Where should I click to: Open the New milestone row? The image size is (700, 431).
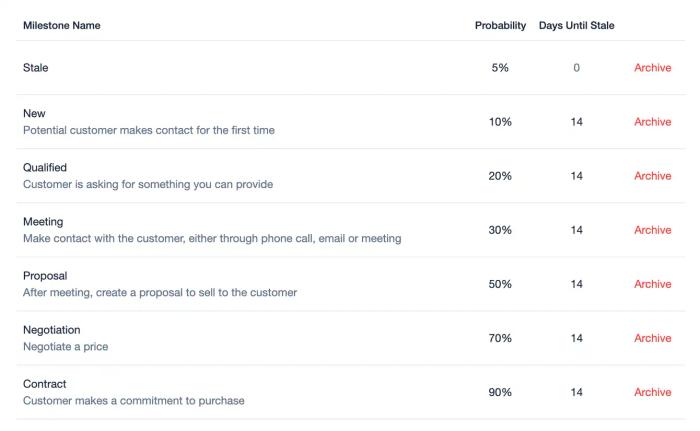click(x=34, y=114)
